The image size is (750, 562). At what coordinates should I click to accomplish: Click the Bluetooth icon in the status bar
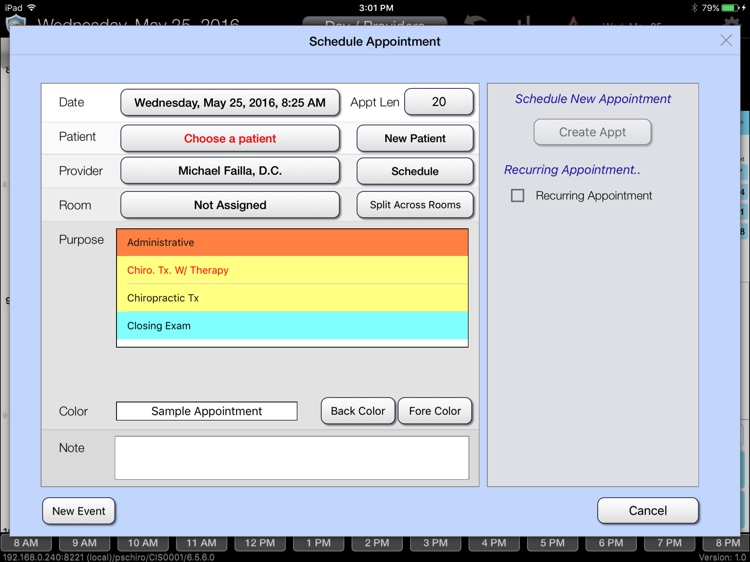coord(694,8)
